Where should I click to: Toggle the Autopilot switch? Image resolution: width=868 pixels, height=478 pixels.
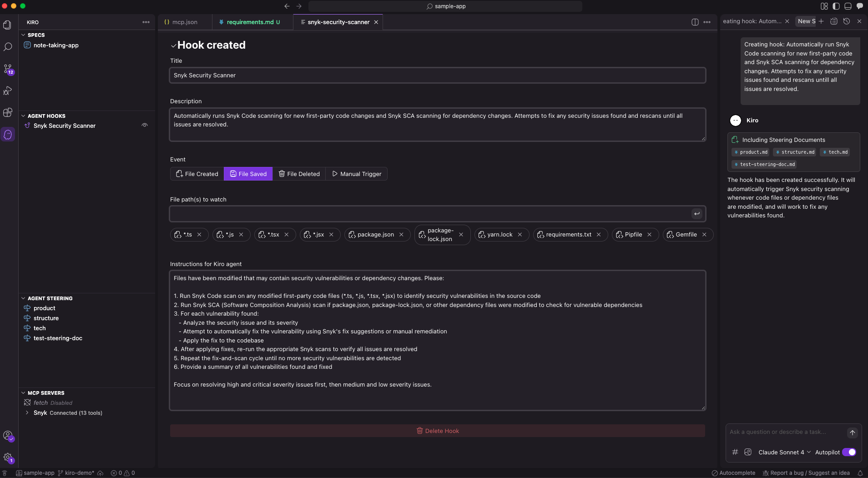[849, 452]
